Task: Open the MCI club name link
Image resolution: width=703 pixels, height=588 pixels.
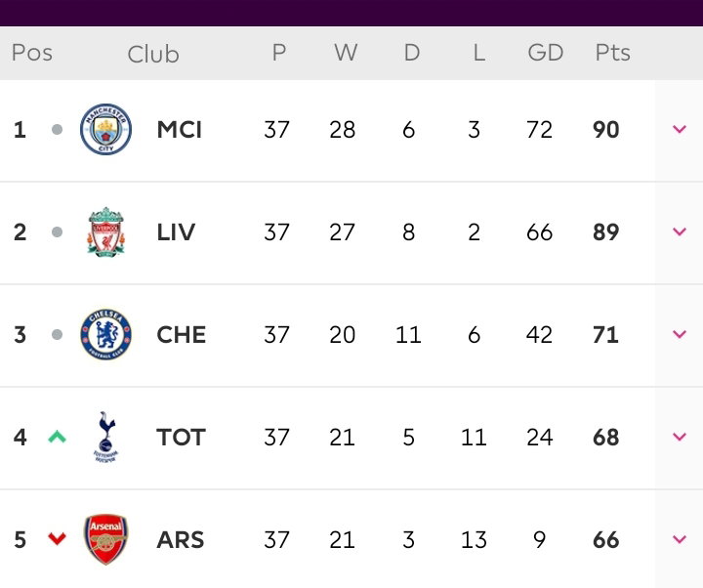Action: pos(180,130)
